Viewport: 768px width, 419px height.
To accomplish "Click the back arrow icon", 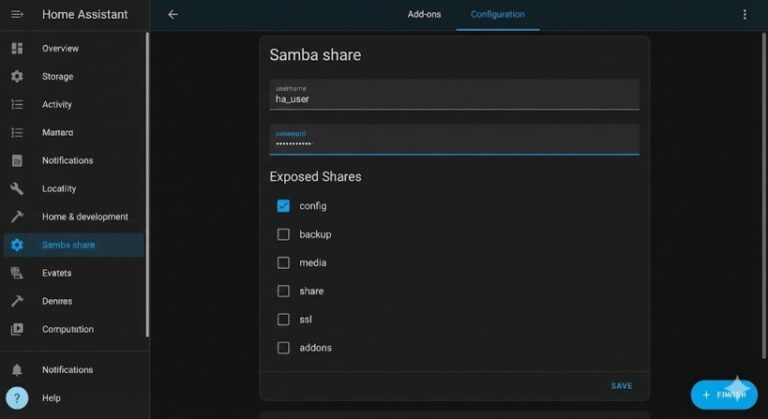I will tap(173, 14).
